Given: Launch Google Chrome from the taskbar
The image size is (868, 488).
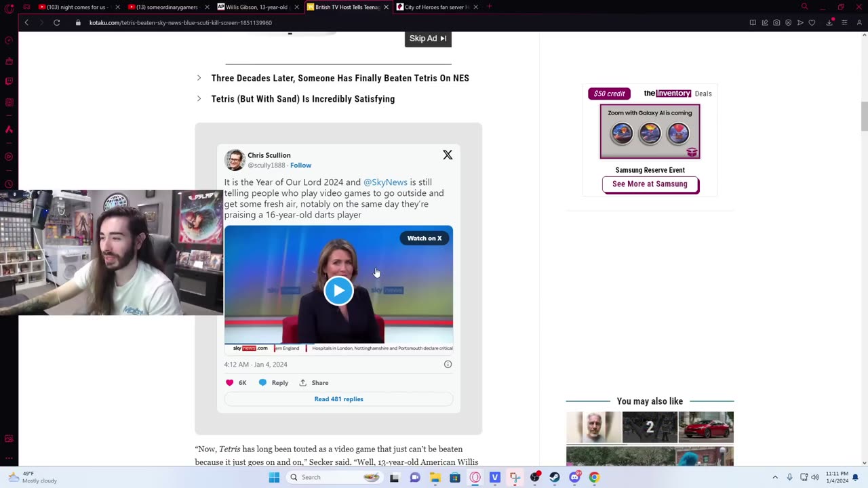Looking at the screenshot, I should coord(594,477).
